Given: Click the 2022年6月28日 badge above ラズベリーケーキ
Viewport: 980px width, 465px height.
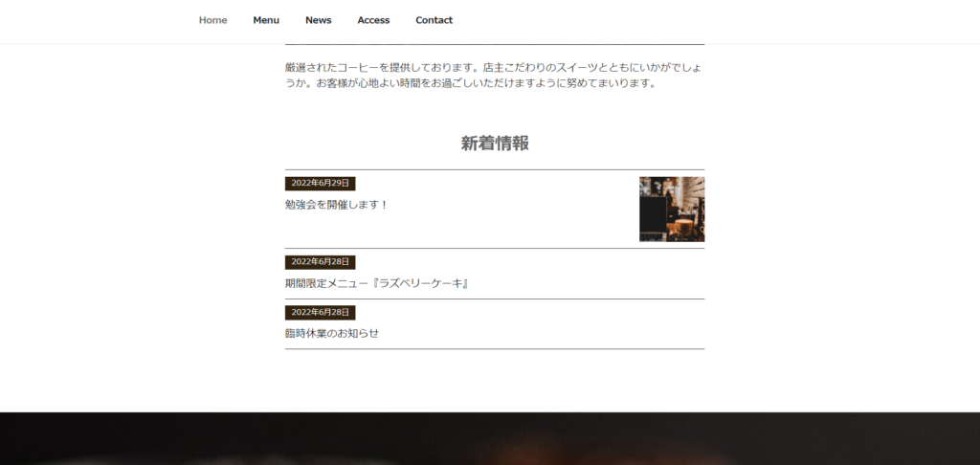Looking at the screenshot, I should click(320, 262).
